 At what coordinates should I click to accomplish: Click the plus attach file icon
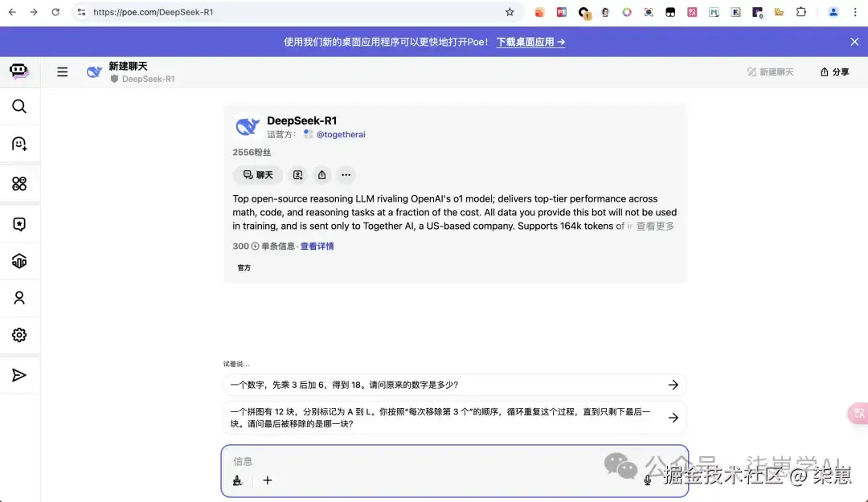pos(268,480)
